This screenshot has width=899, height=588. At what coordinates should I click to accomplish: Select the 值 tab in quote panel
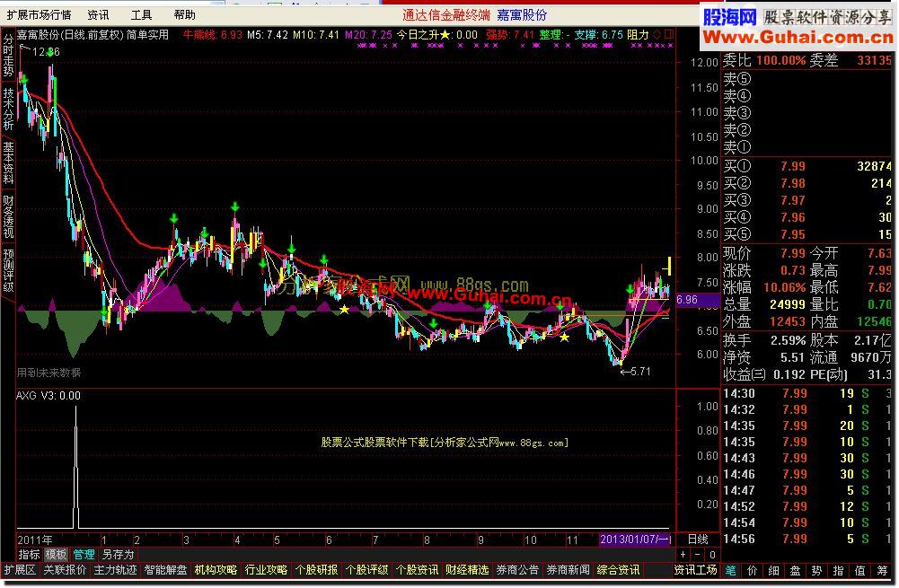[860, 570]
